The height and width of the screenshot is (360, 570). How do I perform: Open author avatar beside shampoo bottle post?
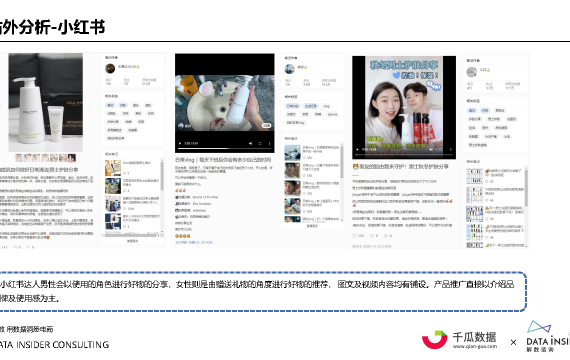(110, 68)
